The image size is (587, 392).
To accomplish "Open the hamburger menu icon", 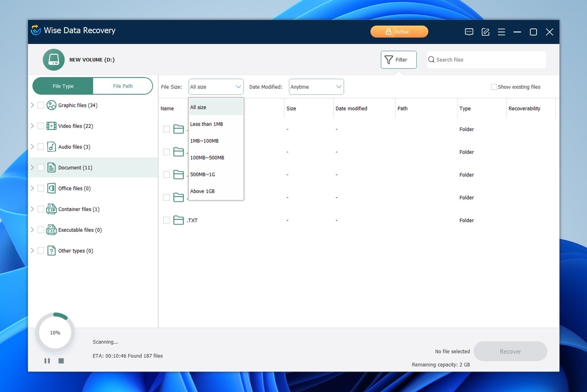I will [x=501, y=32].
